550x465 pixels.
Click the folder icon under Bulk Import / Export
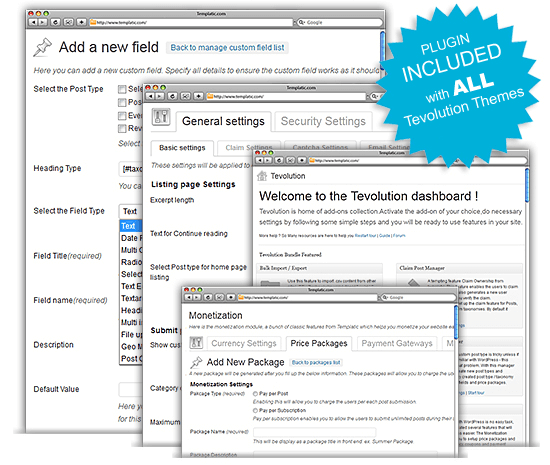coord(270,283)
